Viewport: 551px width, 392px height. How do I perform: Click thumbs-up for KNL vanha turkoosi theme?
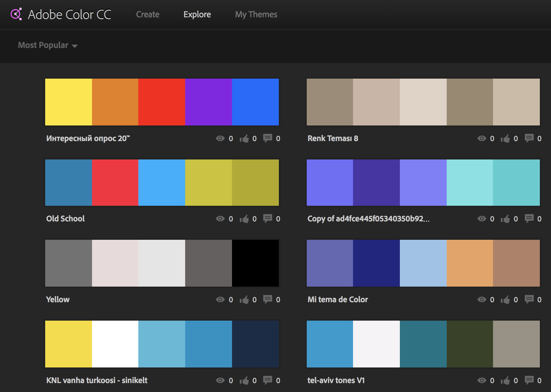(244, 381)
